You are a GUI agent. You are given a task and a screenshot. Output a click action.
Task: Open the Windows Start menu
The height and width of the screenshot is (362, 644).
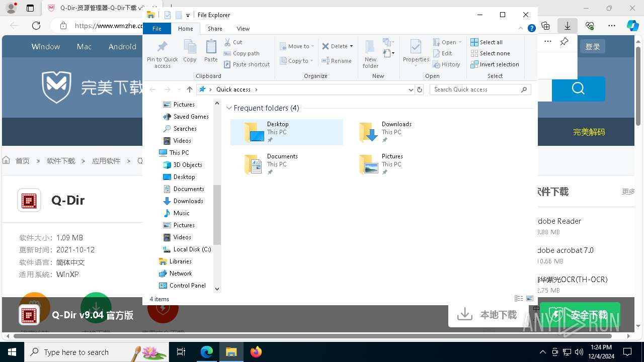12,352
